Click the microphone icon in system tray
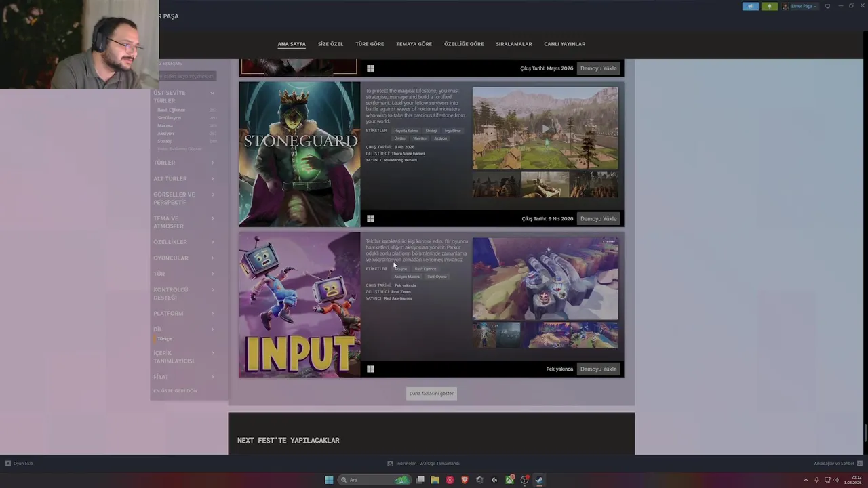The image size is (868, 488). point(816,480)
